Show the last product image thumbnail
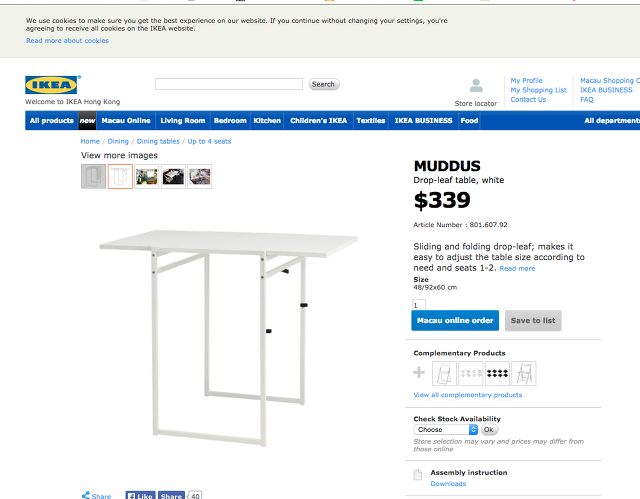The height and width of the screenshot is (499, 640). pyautogui.click(x=199, y=177)
